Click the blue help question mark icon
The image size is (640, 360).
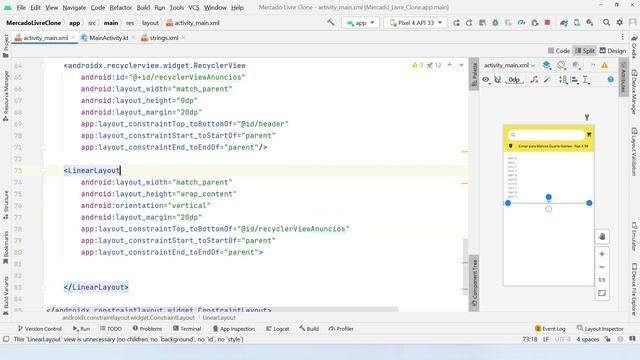pos(610,80)
